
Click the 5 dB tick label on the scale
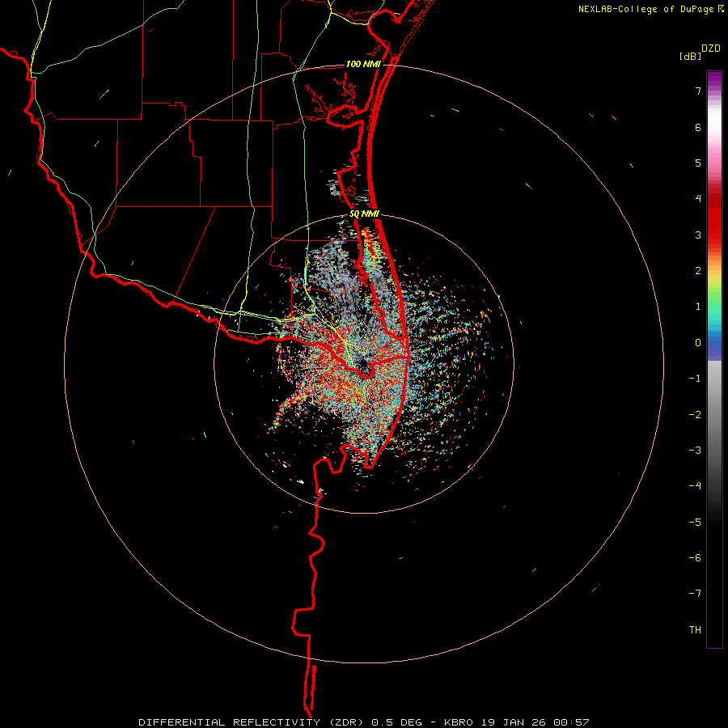698,163
